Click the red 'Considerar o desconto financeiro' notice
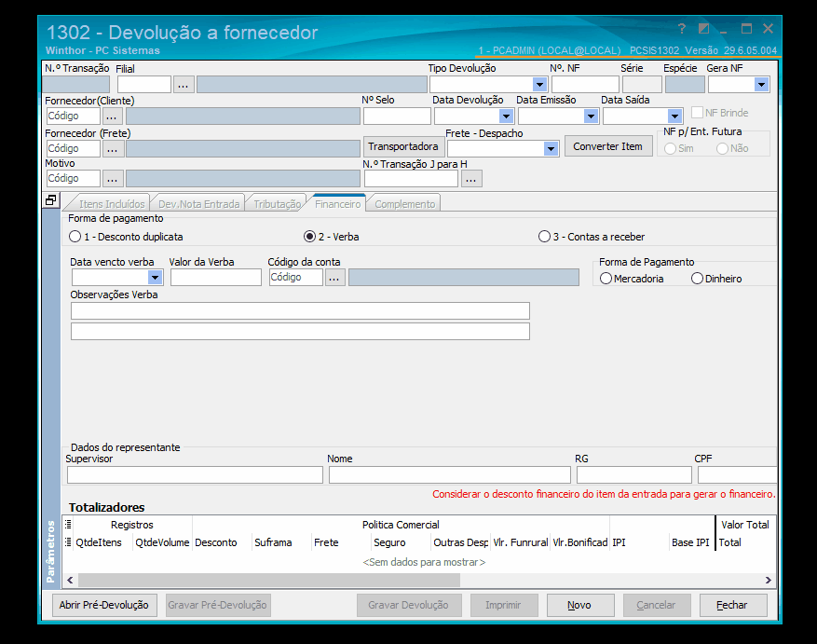Screen dimensions: 817x644 click(x=604, y=494)
